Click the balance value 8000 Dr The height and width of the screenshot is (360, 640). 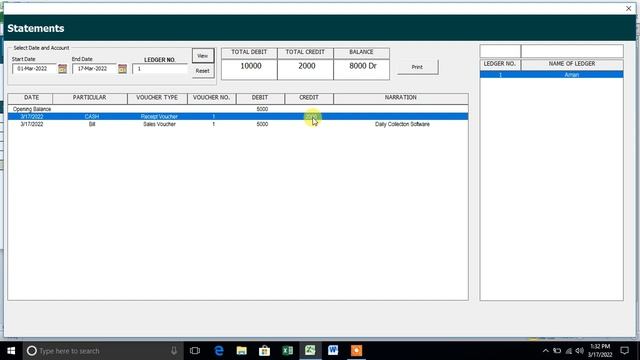coord(363,66)
